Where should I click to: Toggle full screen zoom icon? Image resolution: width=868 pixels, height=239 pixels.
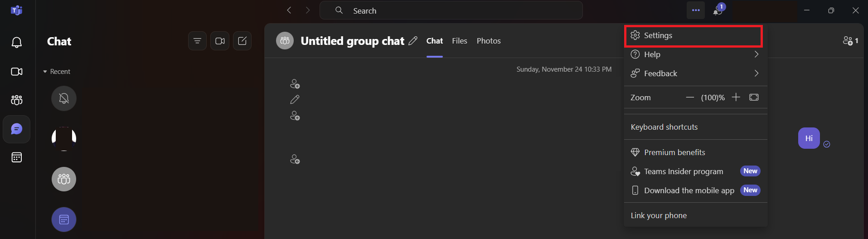pyautogui.click(x=754, y=97)
